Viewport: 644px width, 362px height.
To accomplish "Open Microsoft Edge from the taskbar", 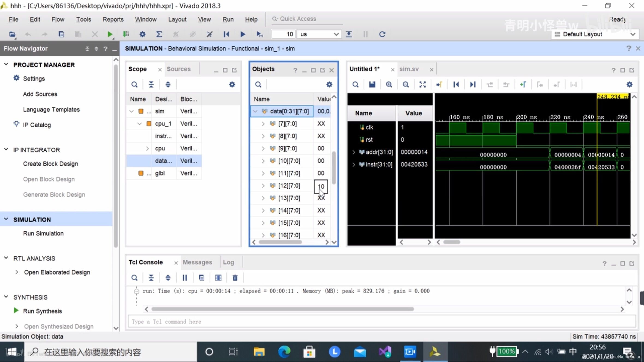I will point(284,352).
